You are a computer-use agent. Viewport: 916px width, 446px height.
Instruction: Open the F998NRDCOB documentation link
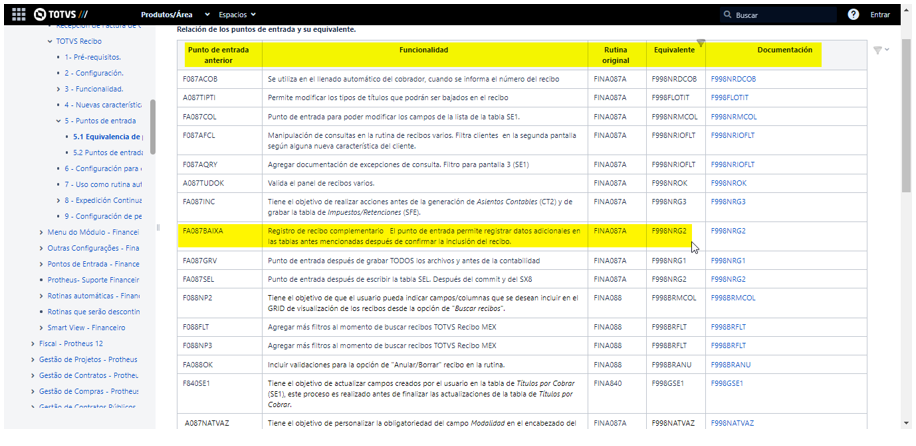[x=733, y=79]
